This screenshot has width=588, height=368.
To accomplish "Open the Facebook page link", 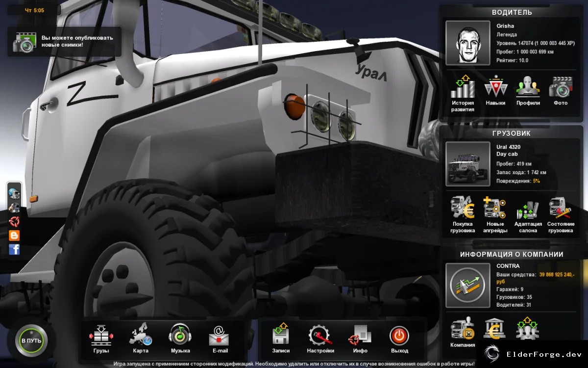I will tap(15, 249).
